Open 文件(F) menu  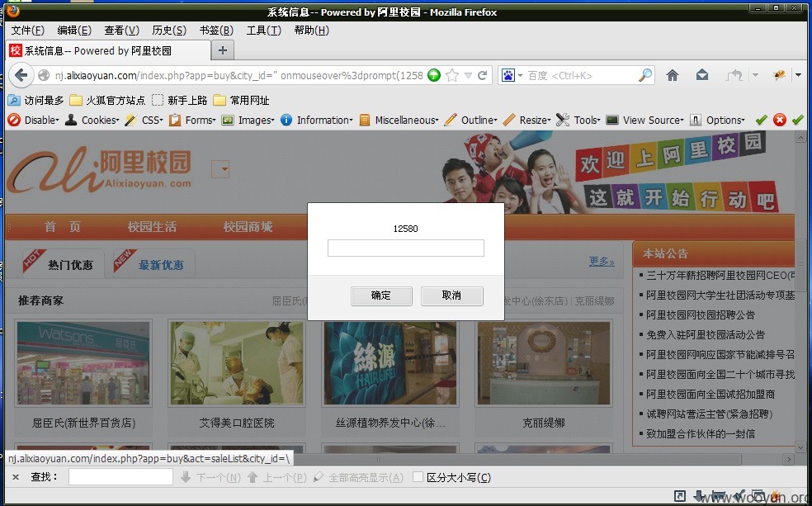[28, 31]
